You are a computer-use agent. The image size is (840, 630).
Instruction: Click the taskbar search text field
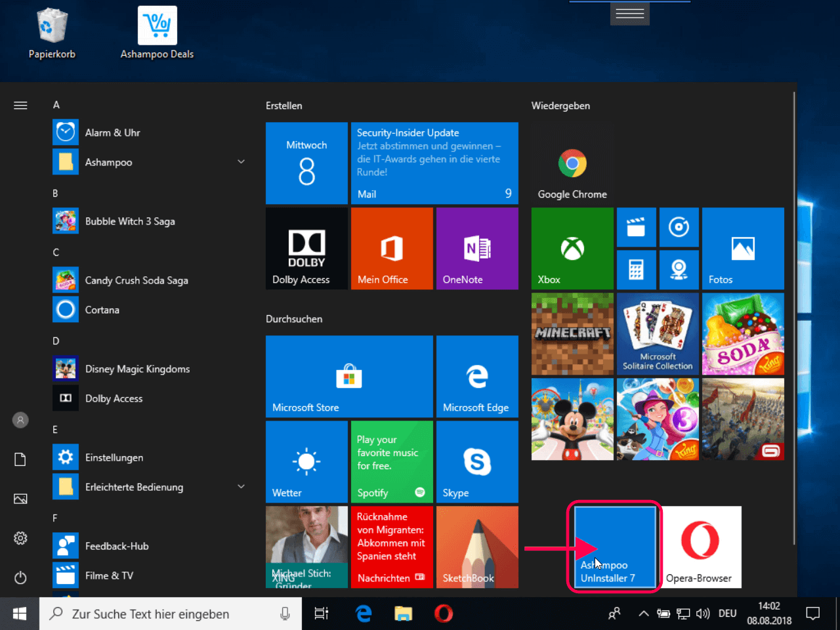pyautogui.click(x=171, y=614)
